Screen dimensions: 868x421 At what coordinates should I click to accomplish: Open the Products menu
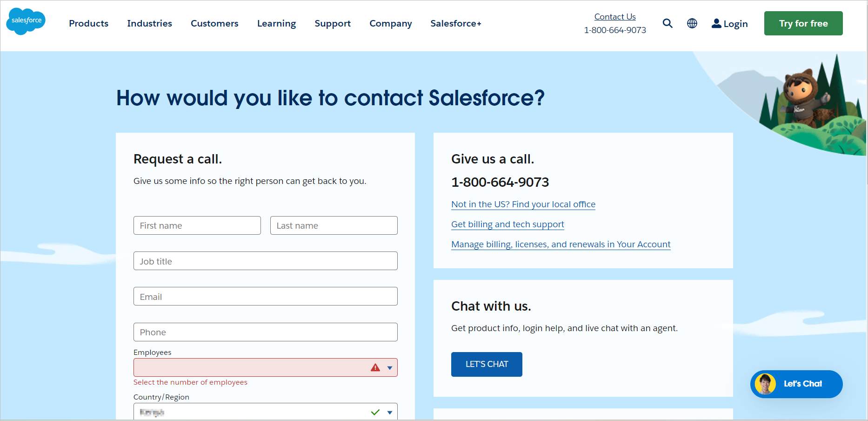tap(88, 23)
